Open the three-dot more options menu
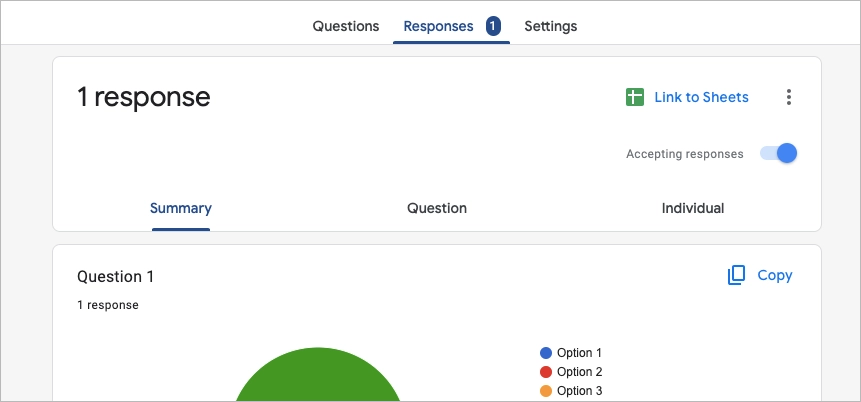861x402 pixels. (x=789, y=97)
